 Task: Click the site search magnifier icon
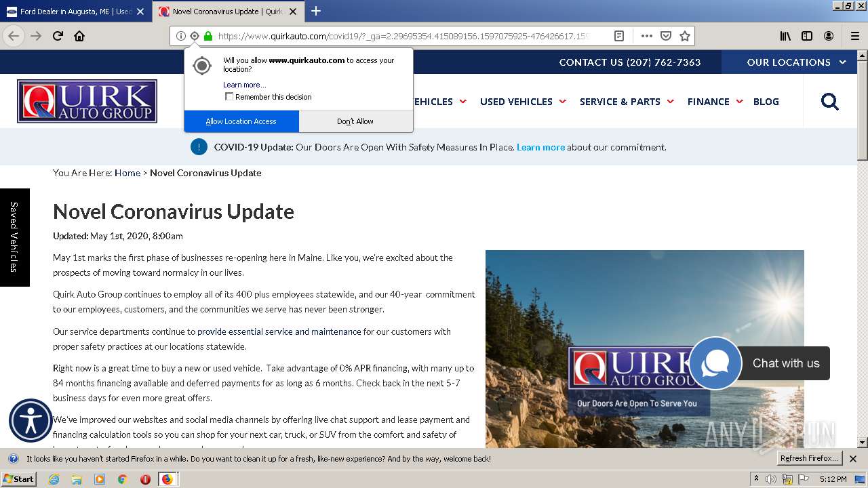tap(830, 102)
